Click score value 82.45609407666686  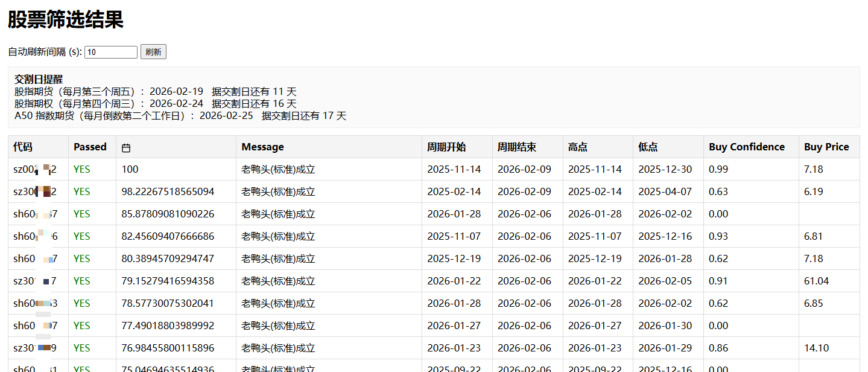tap(168, 236)
